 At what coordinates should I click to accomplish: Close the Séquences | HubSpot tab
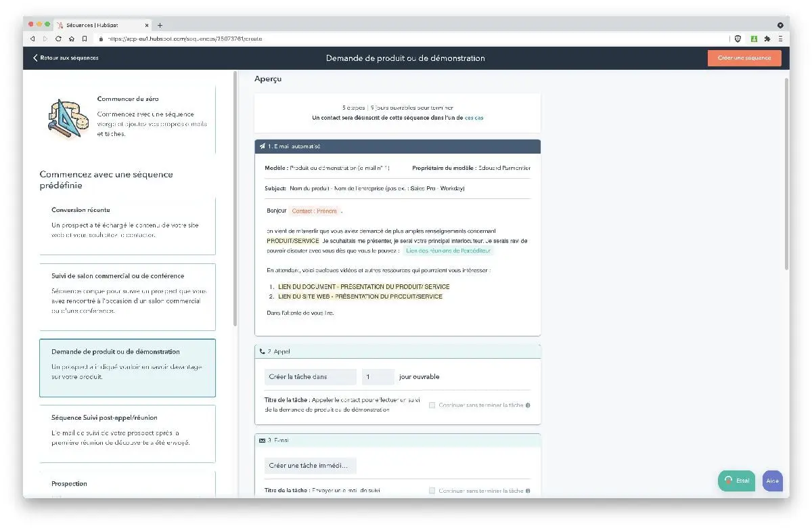148,25
